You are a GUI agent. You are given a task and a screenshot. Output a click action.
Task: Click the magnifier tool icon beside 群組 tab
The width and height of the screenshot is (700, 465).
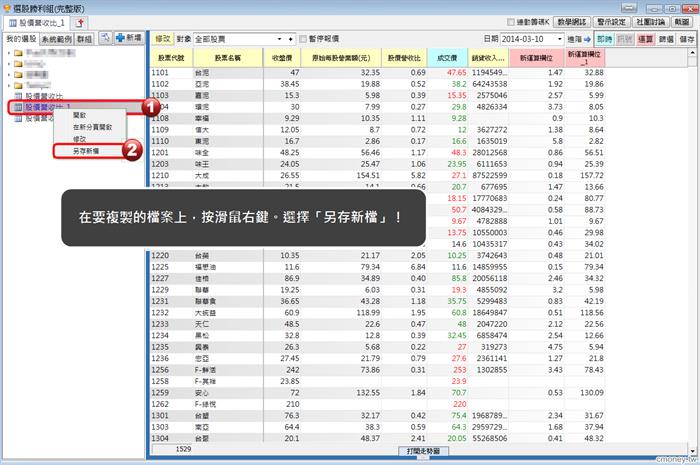(x=105, y=38)
